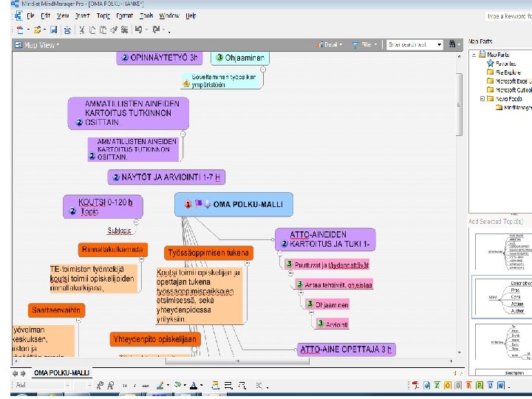Click the purple flag marker on OMA POLKU-MALLI

pyautogui.click(x=198, y=204)
